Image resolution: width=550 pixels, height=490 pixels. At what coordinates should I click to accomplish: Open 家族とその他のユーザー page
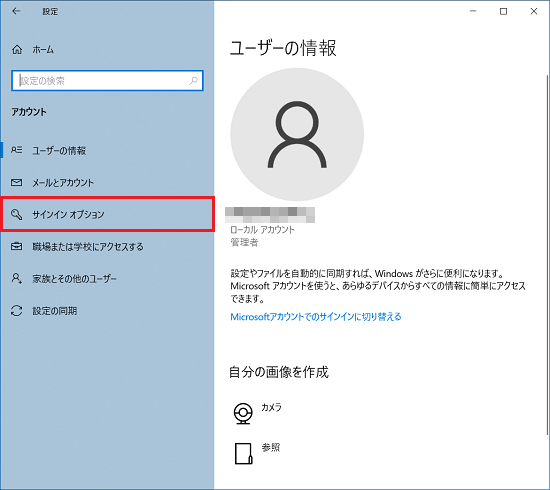tap(74, 279)
